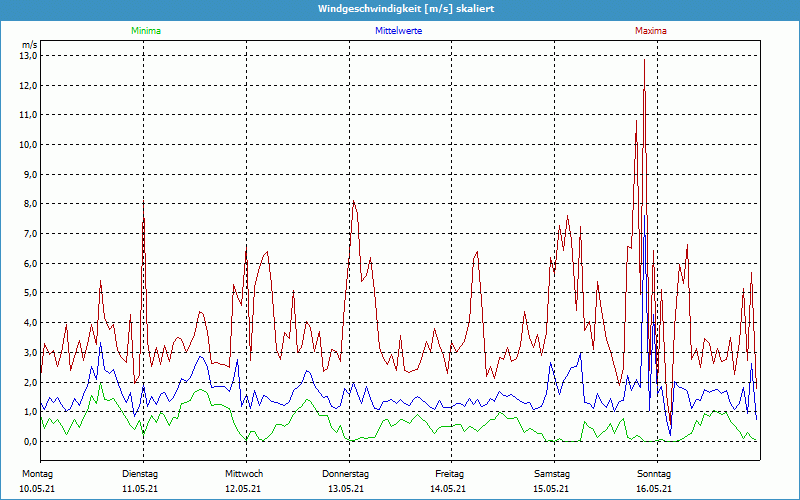Click the '10.05.21' date label
Viewport: 800px width, 500px height.
click(x=37, y=489)
